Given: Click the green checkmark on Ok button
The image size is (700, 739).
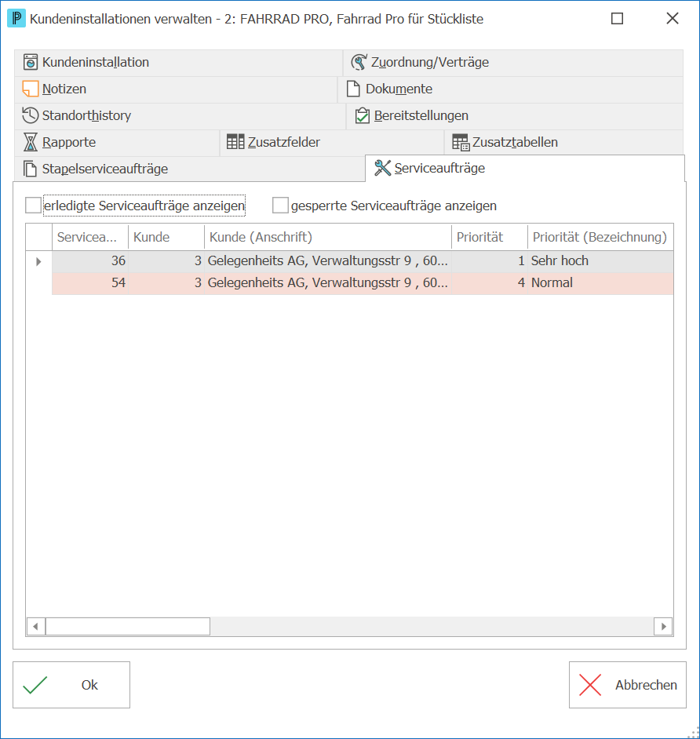Looking at the screenshot, I should 35,685.
